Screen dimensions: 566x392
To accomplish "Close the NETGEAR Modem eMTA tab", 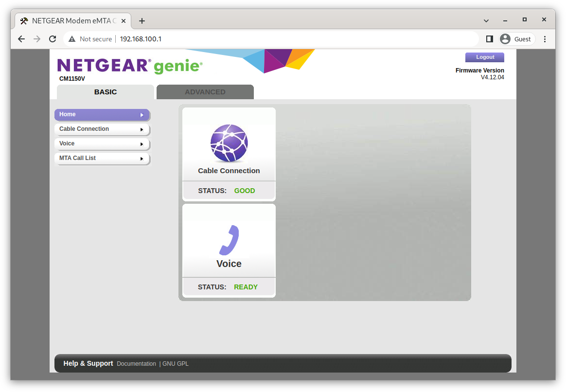I will coord(124,21).
